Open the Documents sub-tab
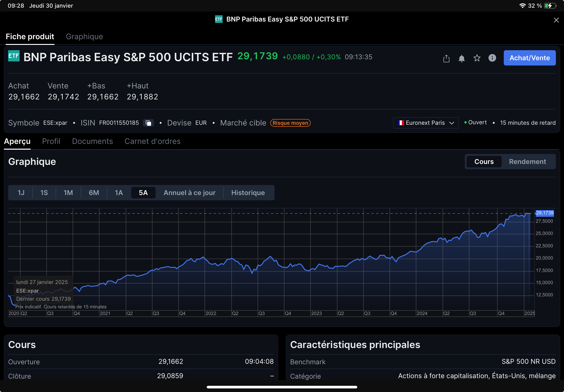 92,141
